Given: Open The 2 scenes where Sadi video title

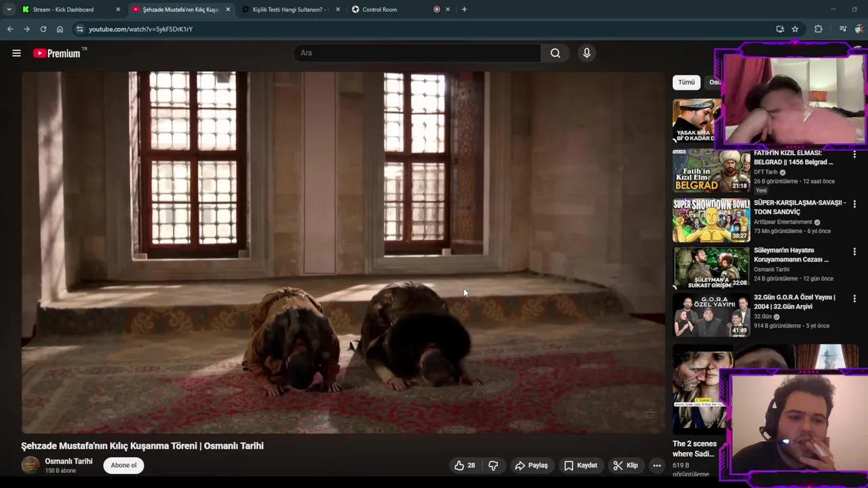Looking at the screenshot, I should [x=694, y=449].
